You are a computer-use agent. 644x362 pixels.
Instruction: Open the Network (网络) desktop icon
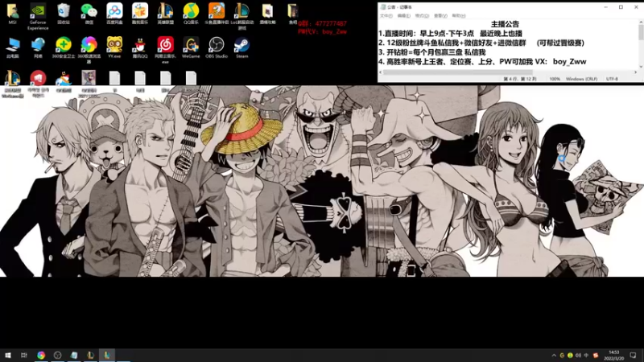tap(38, 47)
